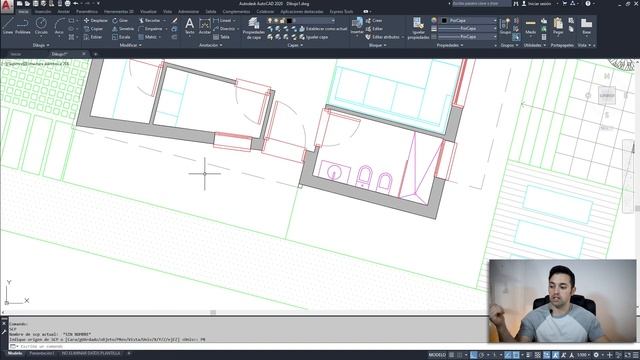Expand the Anotación panel dropdown
Viewport: 640px width, 360px height.
coord(210,45)
